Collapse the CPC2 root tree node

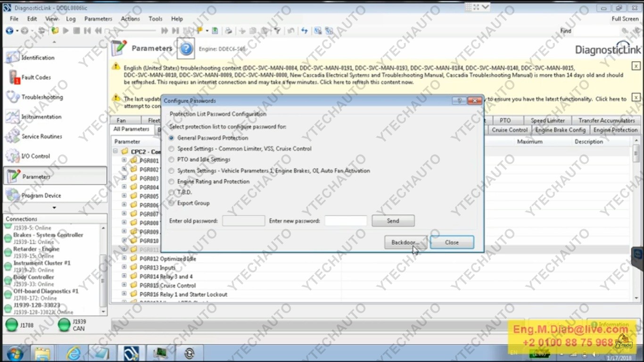(116, 151)
